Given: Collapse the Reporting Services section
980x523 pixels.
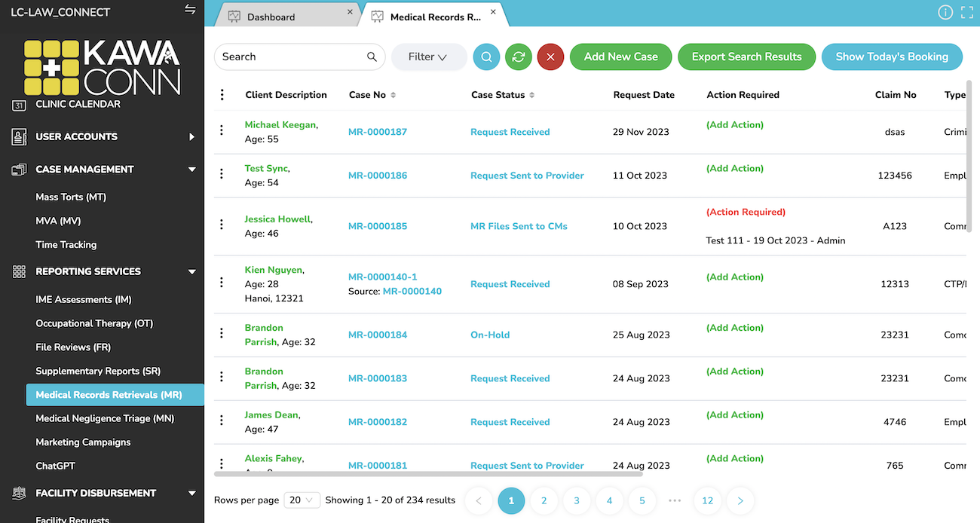Looking at the screenshot, I should click(192, 271).
